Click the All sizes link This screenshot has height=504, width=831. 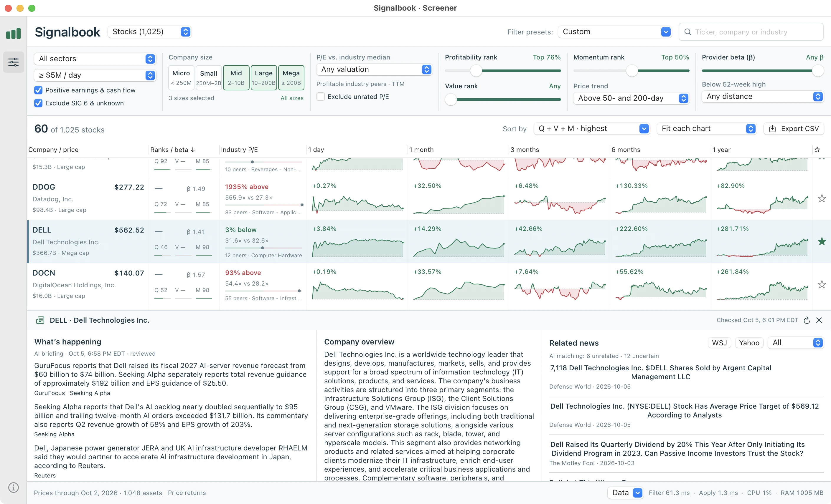coord(292,98)
